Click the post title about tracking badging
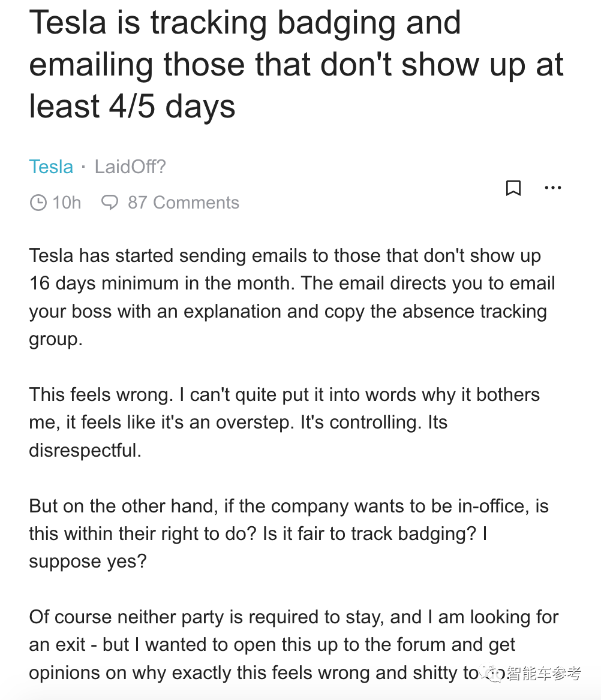 pyautogui.click(x=296, y=64)
